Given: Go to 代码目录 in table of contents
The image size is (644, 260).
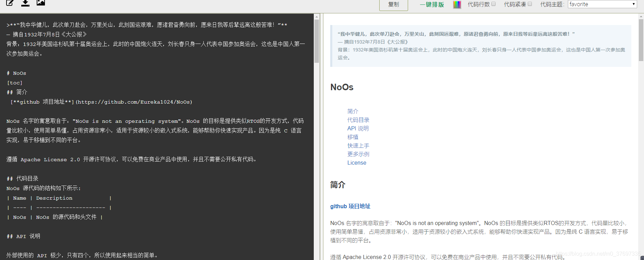Looking at the screenshot, I should (358, 120).
